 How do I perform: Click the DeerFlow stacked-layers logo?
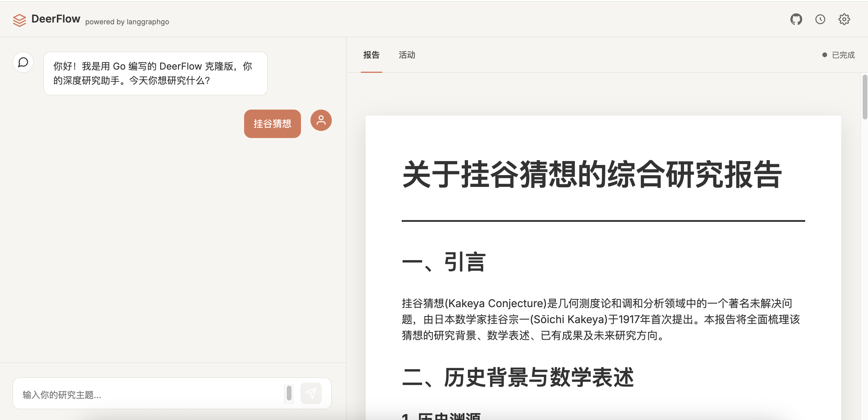point(20,20)
